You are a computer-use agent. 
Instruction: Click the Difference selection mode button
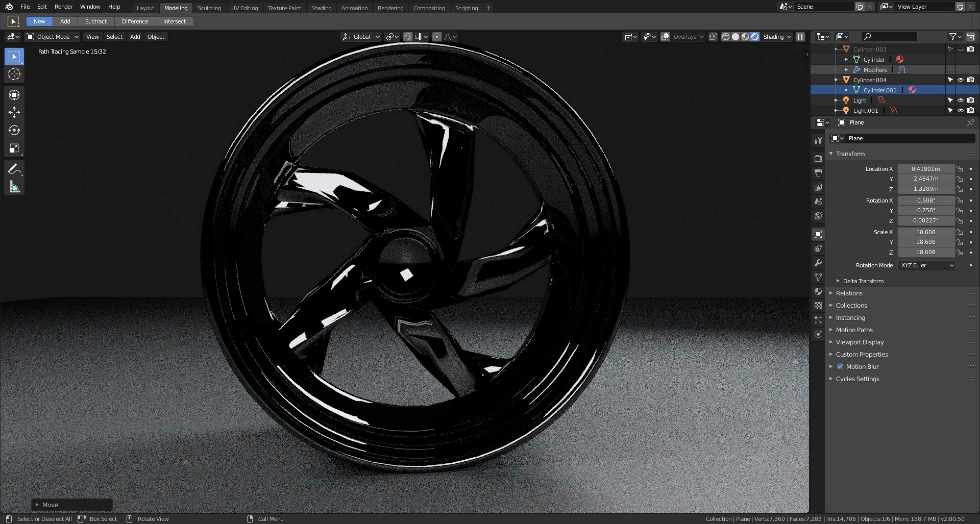(135, 21)
